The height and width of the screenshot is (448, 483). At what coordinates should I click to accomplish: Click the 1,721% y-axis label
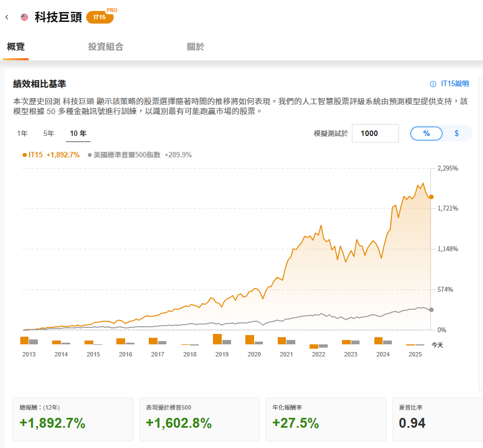coord(447,208)
